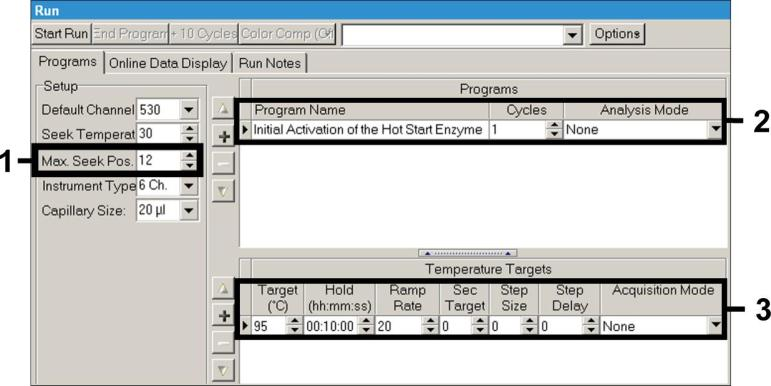771x386 pixels.
Task: Move program down with Programs down-arrow icon
Action: (x=224, y=191)
